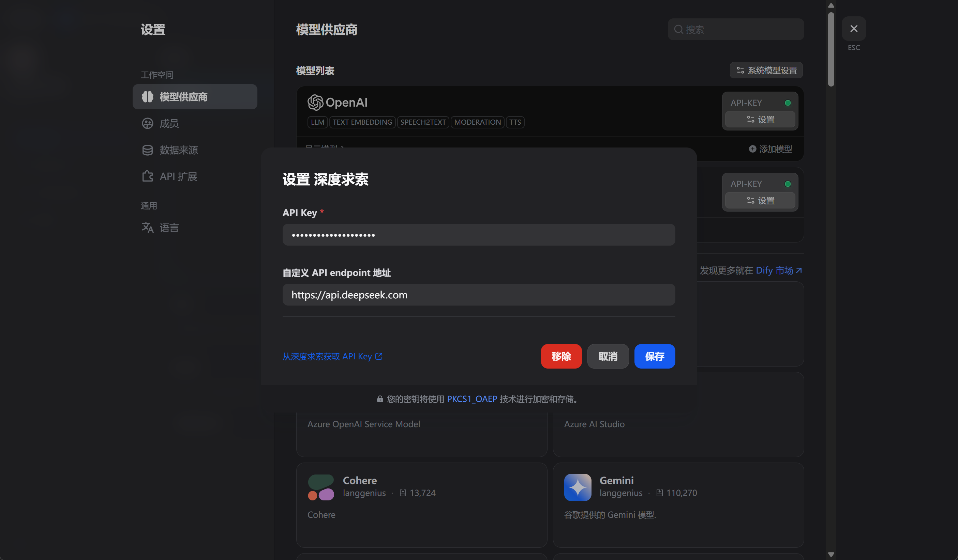Click the TTS tag
This screenshot has height=560, width=958.
(515, 122)
